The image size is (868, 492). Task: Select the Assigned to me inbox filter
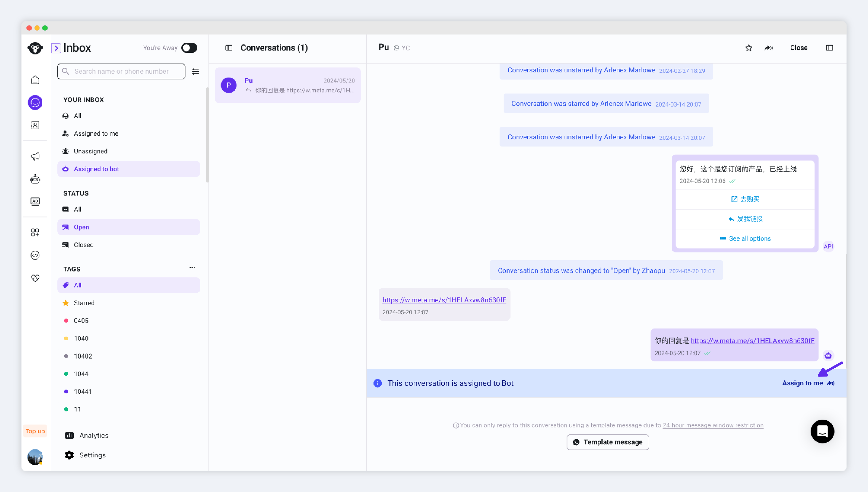point(96,133)
